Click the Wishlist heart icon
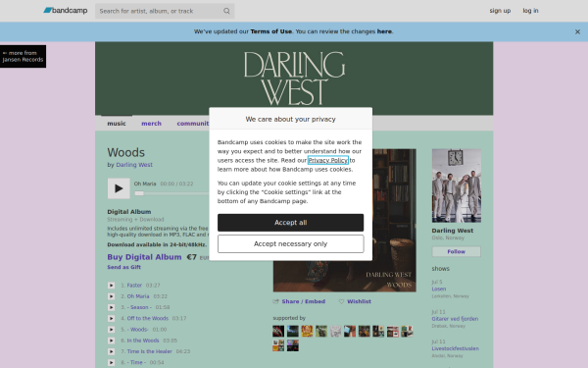Image resolution: width=588 pixels, height=368 pixels. pos(341,301)
